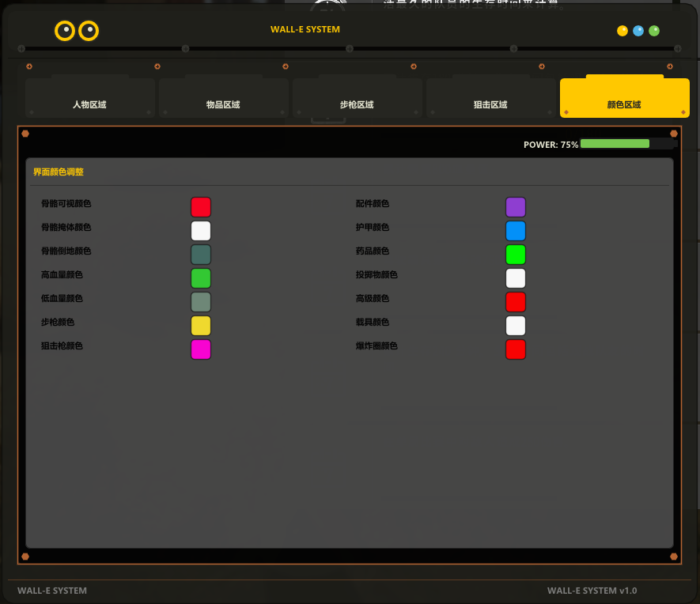Open the 骨骼可视颜色 red color swatch
The height and width of the screenshot is (604, 700).
(x=201, y=207)
